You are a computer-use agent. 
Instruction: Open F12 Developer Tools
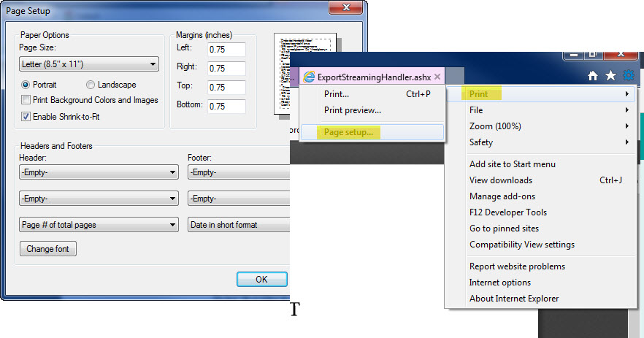point(541,212)
